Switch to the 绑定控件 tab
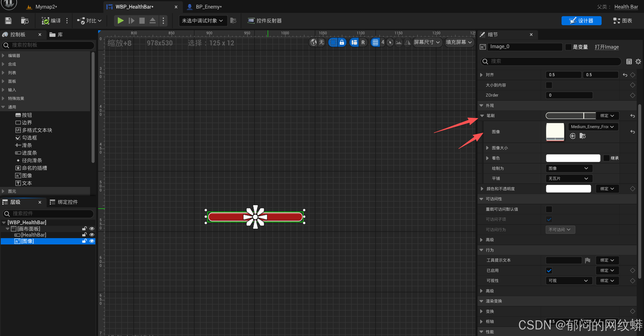This screenshot has width=644, height=336. [67, 202]
